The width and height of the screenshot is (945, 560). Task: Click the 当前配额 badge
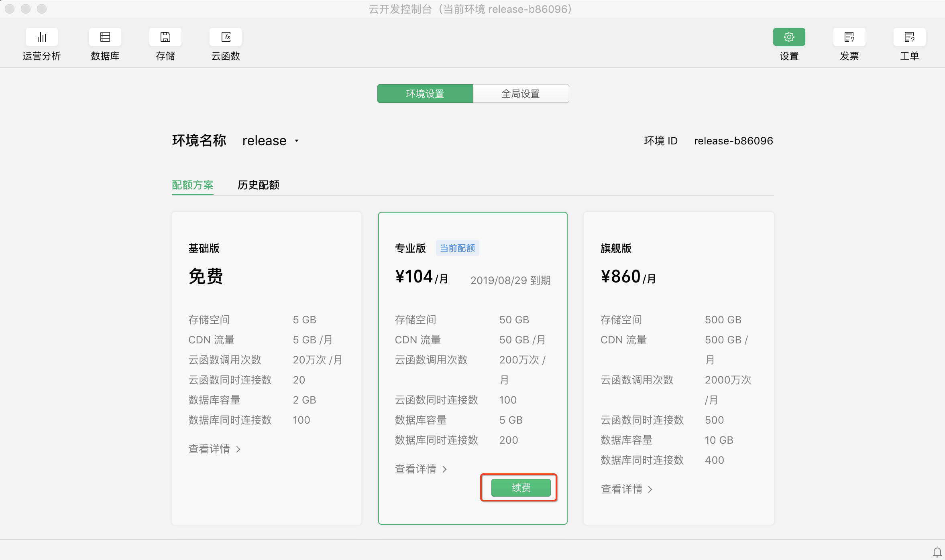point(457,248)
